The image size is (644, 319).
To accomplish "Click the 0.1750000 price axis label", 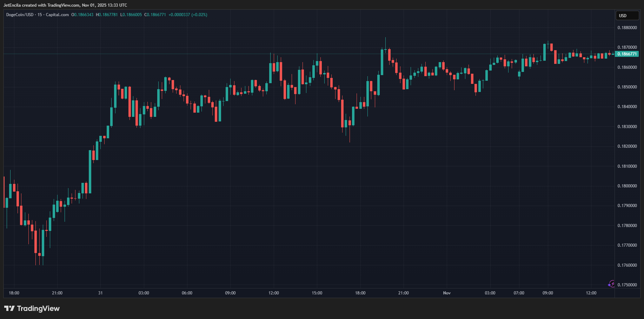I will (627, 285).
